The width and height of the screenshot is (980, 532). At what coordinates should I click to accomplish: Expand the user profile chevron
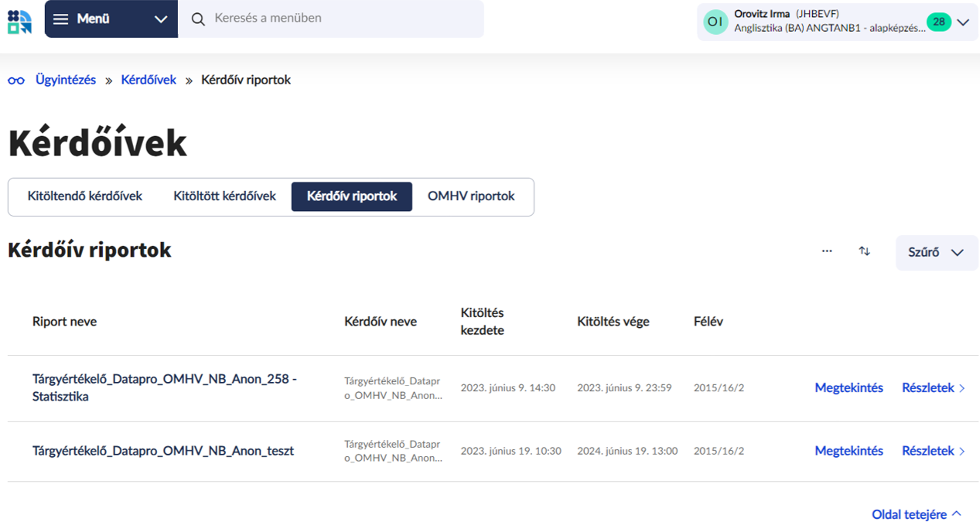click(963, 22)
